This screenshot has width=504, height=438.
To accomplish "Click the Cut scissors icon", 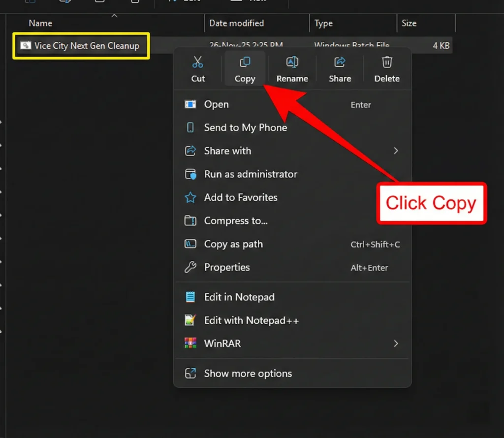I will [198, 63].
